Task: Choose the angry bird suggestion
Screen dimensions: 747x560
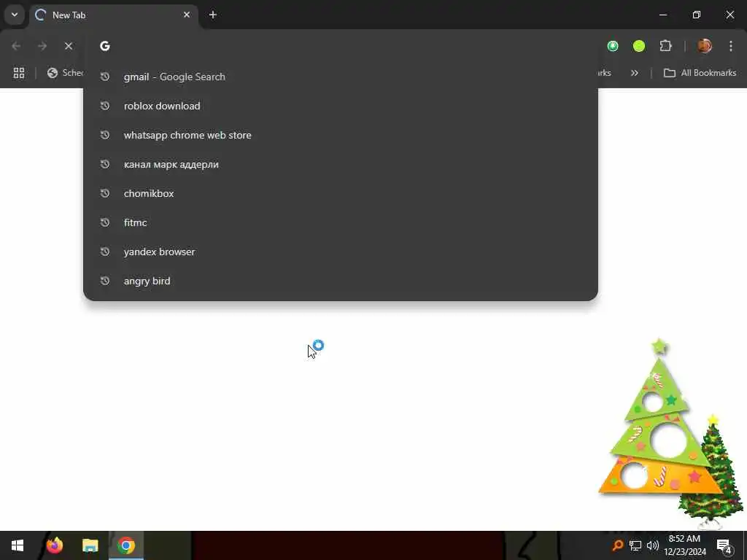Action: click(x=341, y=281)
